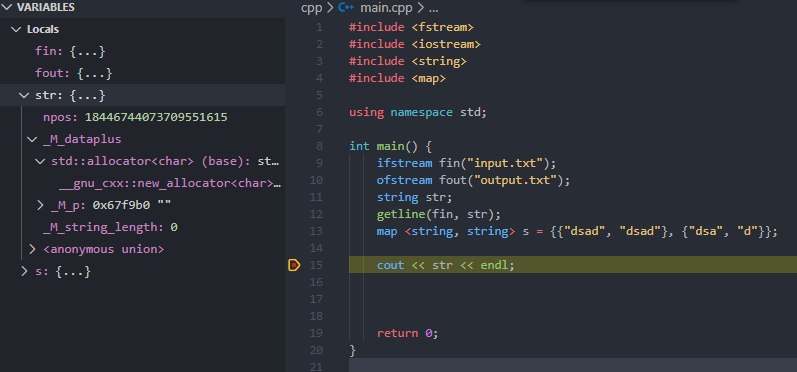Viewport: 797px width, 372px height.
Task: Select _M_string_length: 0 row
Action: click(x=142, y=227)
